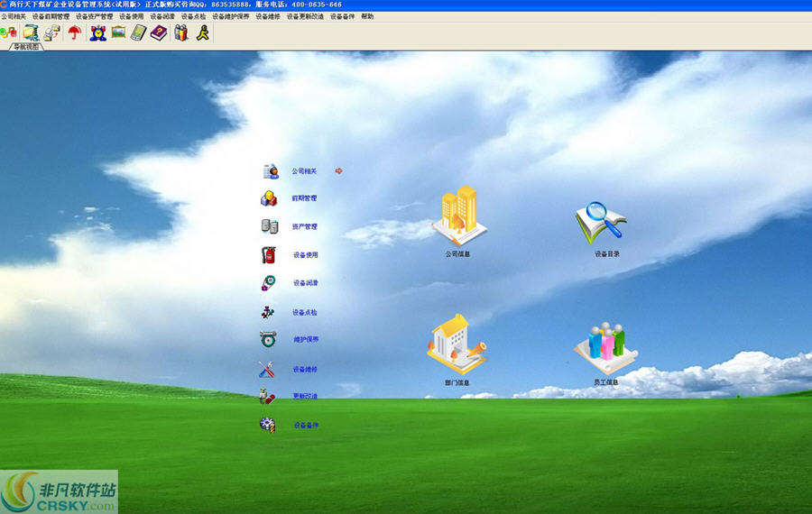Screen dimensions: 812x514
Task: Click the 公司相关 navigation text link
Action: tap(304, 171)
